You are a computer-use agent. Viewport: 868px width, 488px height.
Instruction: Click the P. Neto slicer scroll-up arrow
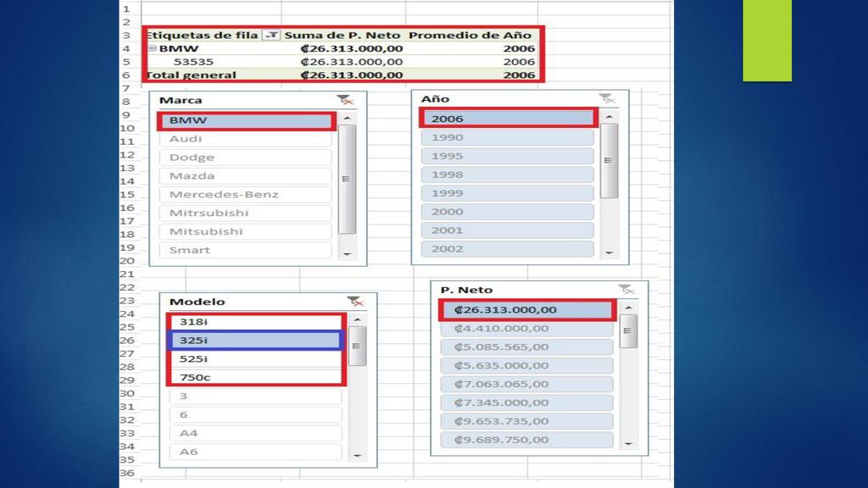click(628, 308)
